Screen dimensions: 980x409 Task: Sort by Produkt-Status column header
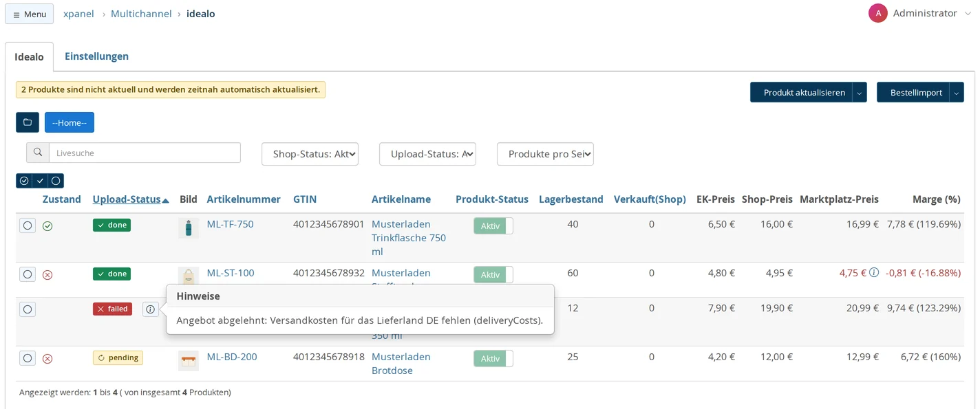(x=492, y=199)
